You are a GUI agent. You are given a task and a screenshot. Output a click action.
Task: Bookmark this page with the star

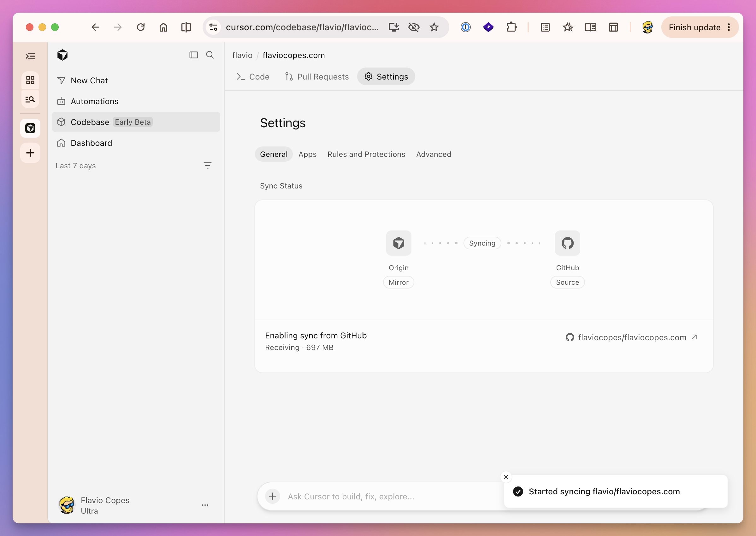pyautogui.click(x=434, y=27)
